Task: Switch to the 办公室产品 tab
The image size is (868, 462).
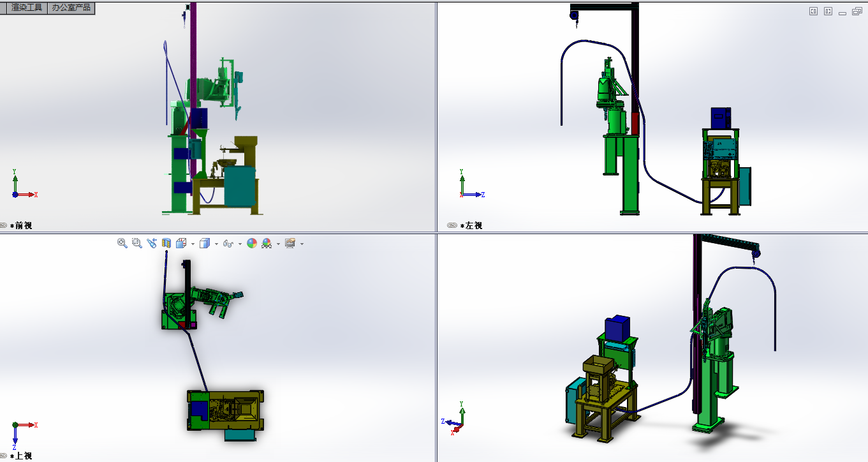Action: tap(71, 8)
